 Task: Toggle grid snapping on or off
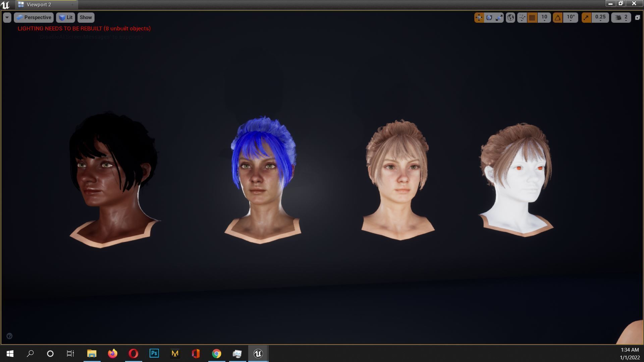(x=532, y=17)
